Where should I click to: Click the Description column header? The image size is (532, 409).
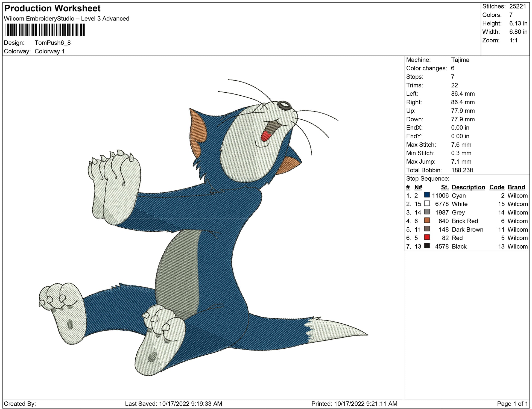(468, 187)
